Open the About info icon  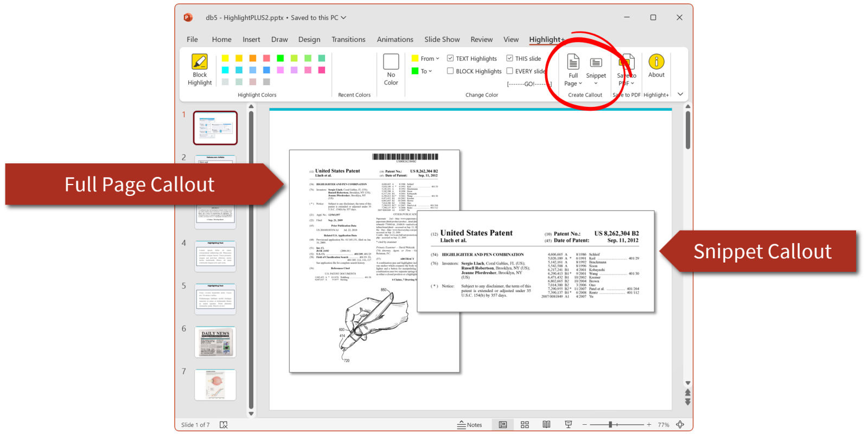(656, 62)
